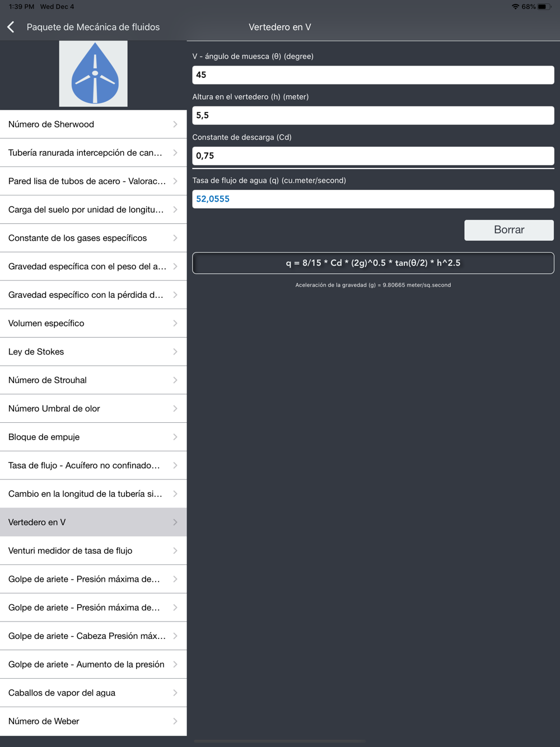Screen dimensions: 560x747
Task: Tap chevron next to Número Umbral de olor
Action: coord(175,409)
